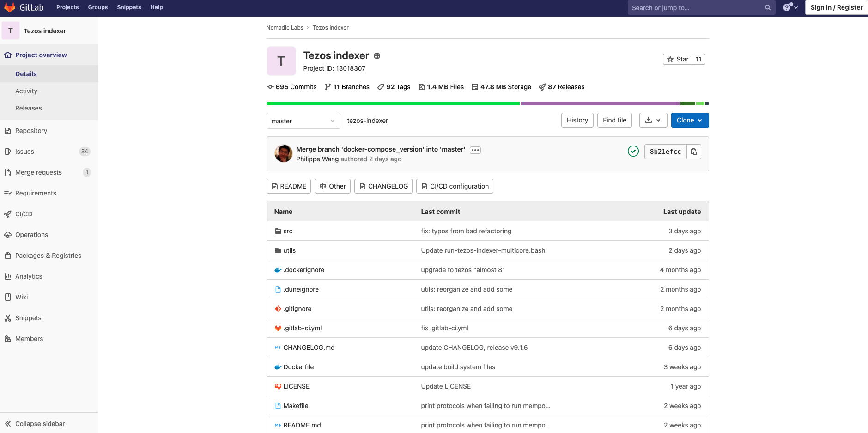
Task: Open Merge requests sidebar icon
Action: point(8,172)
